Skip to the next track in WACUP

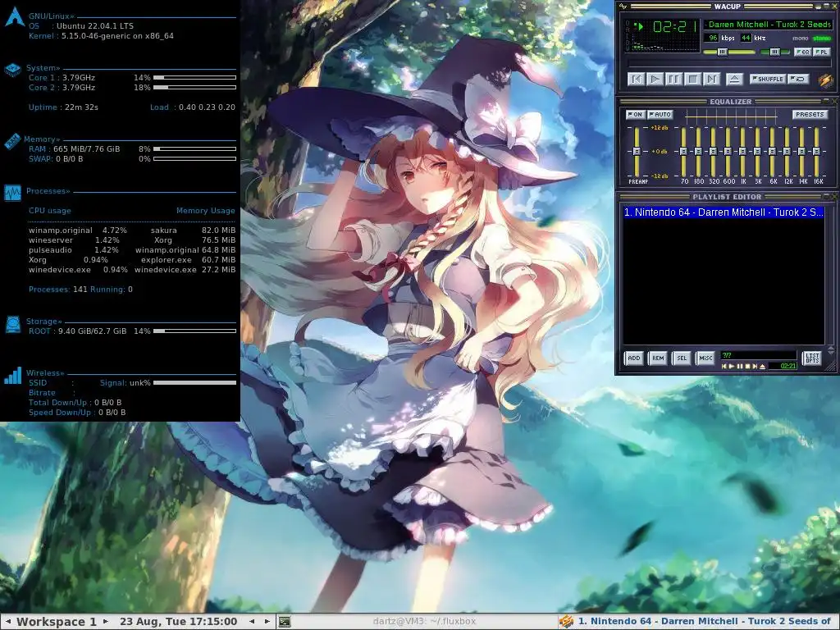[711, 80]
